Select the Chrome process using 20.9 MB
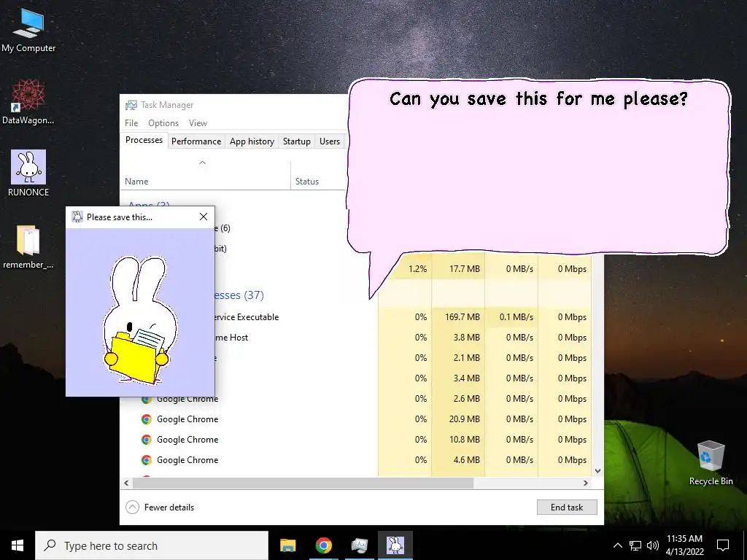747x560 pixels. click(x=355, y=419)
